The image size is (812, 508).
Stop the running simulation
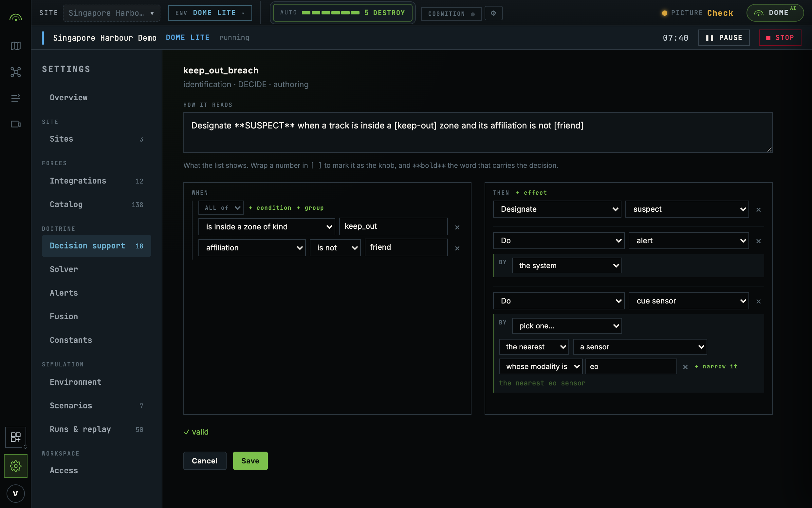tap(780, 38)
